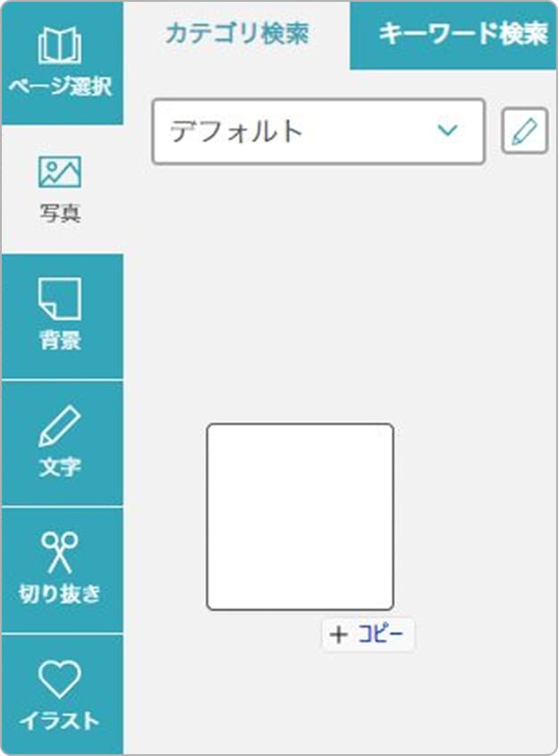The image size is (558, 756).
Task: Select the blank white image thumbnail
Action: point(300,517)
